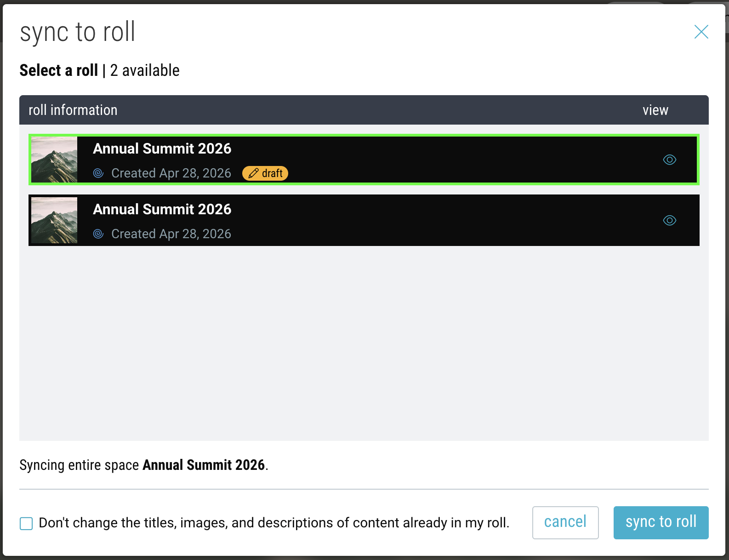The image size is (729, 560).
Task: Click the spiral icon on the second roll
Action: tap(98, 234)
